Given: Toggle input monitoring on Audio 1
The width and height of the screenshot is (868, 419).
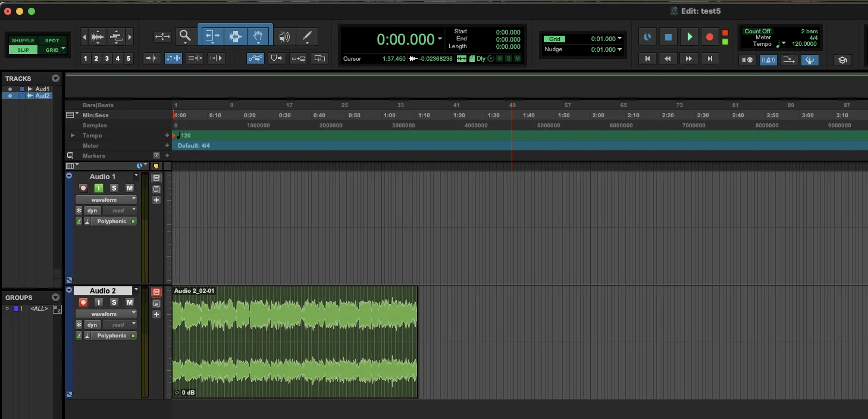Looking at the screenshot, I should (99, 188).
